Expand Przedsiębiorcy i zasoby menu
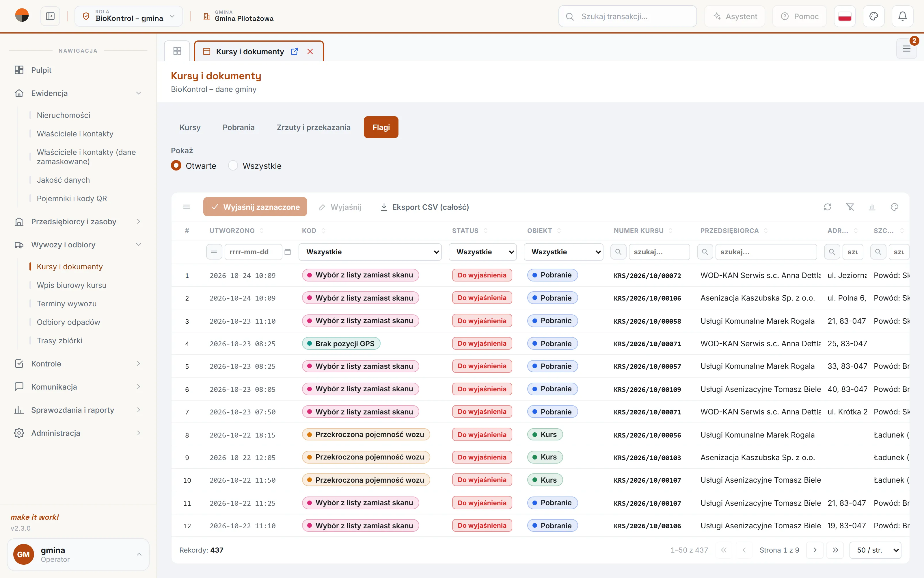Screen dimensions: 924x578 (78, 222)
